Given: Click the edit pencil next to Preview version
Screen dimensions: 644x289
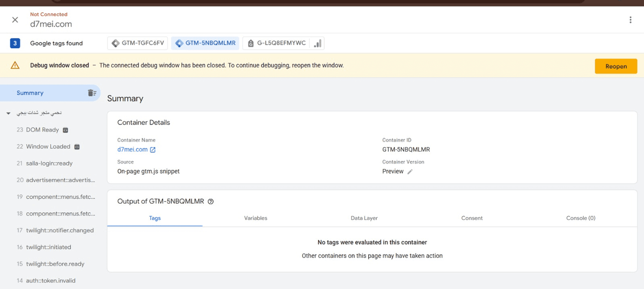Looking at the screenshot, I should [x=410, y=172].
